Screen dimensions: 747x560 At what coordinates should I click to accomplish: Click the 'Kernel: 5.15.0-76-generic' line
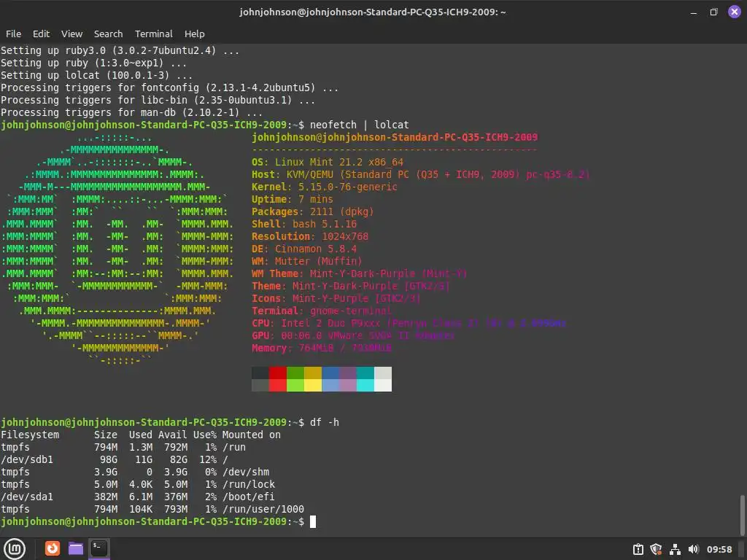tap(325, 187)
